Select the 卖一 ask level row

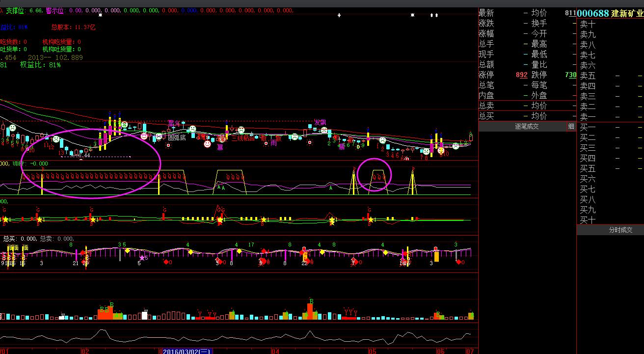click(x=610, y=117)
